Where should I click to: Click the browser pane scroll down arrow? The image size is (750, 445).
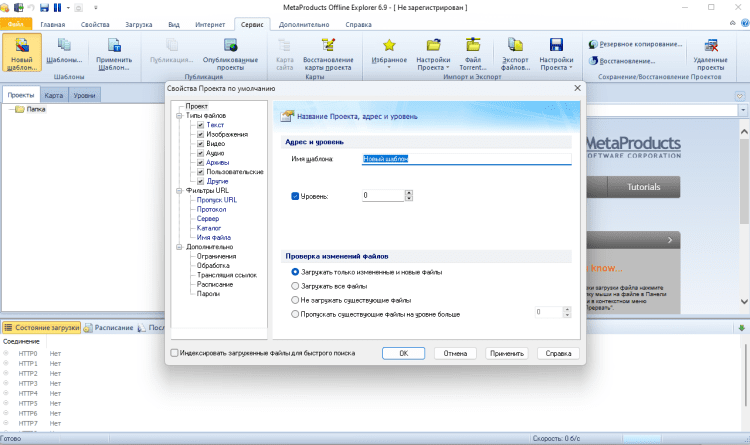744,301
